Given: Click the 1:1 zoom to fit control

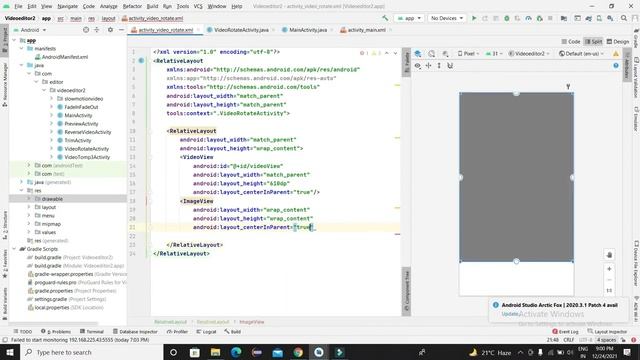Looking at the screenshot, I should [609, 291].
